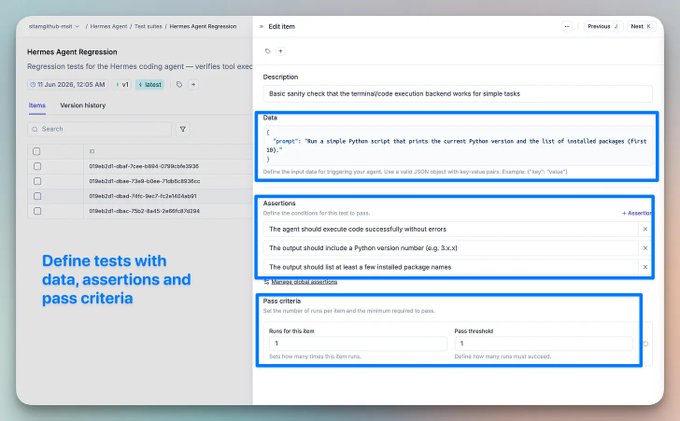680x421 pixels.
Task: Collapse the Edit item panel with the chevron
Action: click(x=261, y=26)
